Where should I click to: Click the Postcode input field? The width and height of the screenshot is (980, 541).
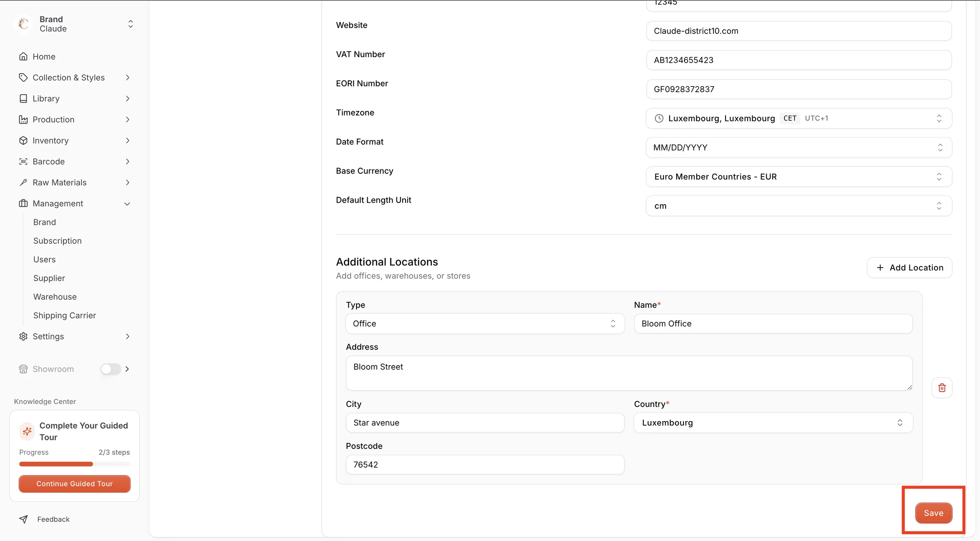point(485,465)
